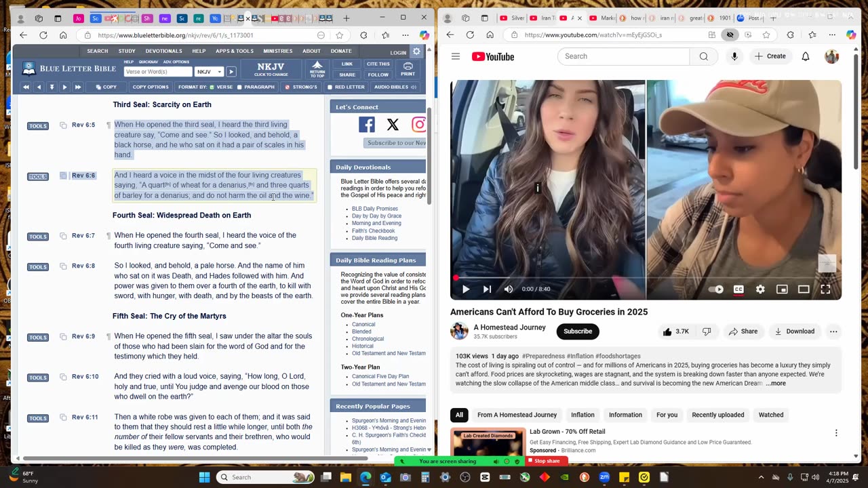The width and height of the screenshot is (868, 488).
Task: Click copy icon beside Rev 6:5
Action: [63, 125]
